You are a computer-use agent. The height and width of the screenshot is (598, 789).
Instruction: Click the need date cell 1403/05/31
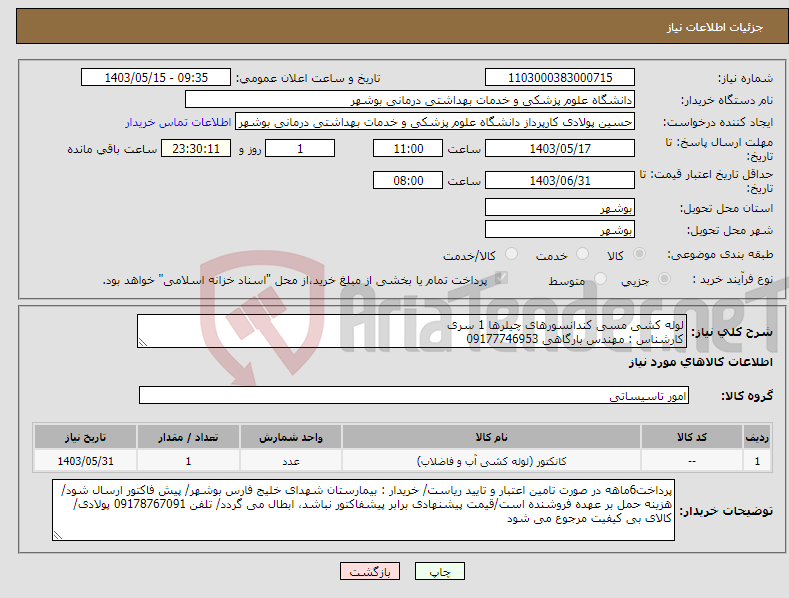[x=86, y=461]
